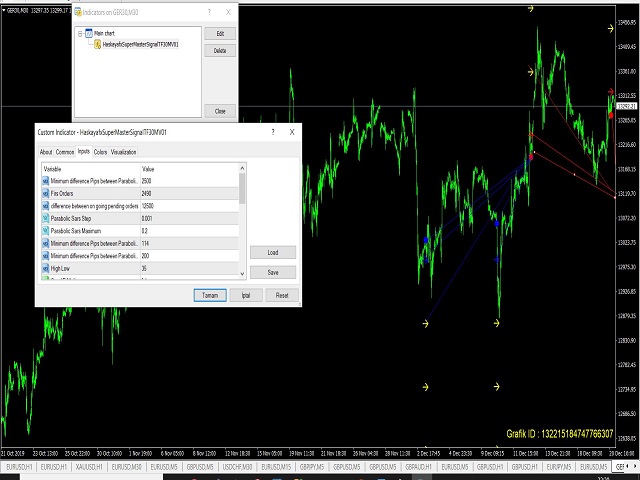
Task: Click the icon of the row valued 2500
Action: [x=45, y=181]
